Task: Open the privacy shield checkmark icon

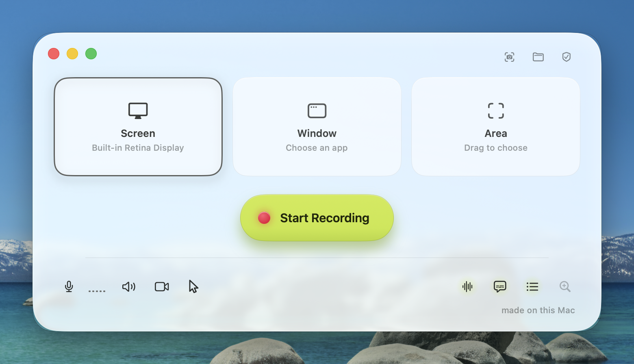Action: (x=567, y=57)
